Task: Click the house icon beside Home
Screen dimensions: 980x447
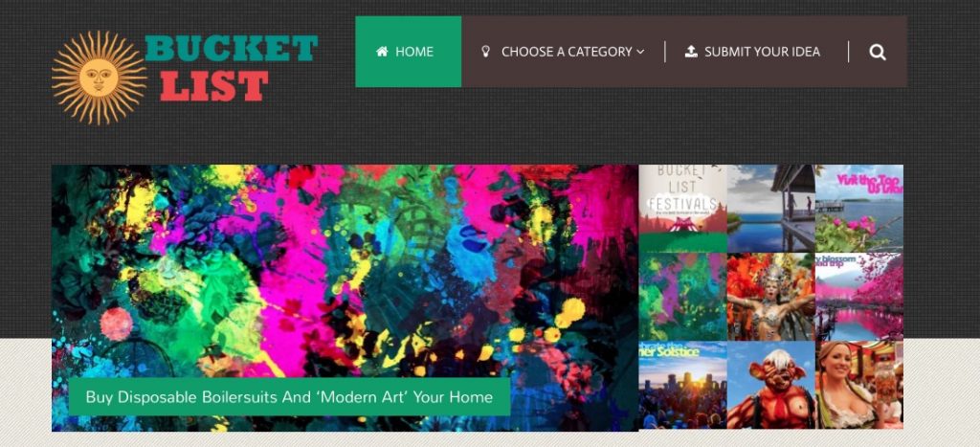Action: 382,52
